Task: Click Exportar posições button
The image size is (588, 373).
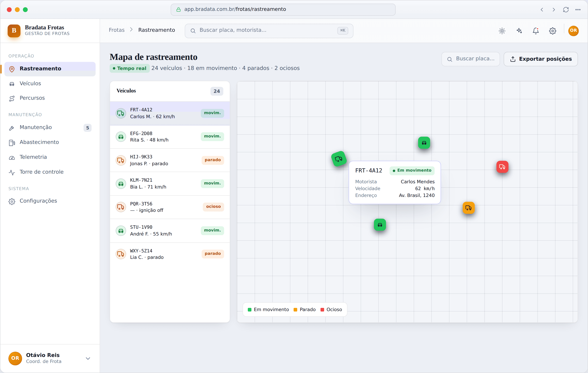Action: point(540,59)
